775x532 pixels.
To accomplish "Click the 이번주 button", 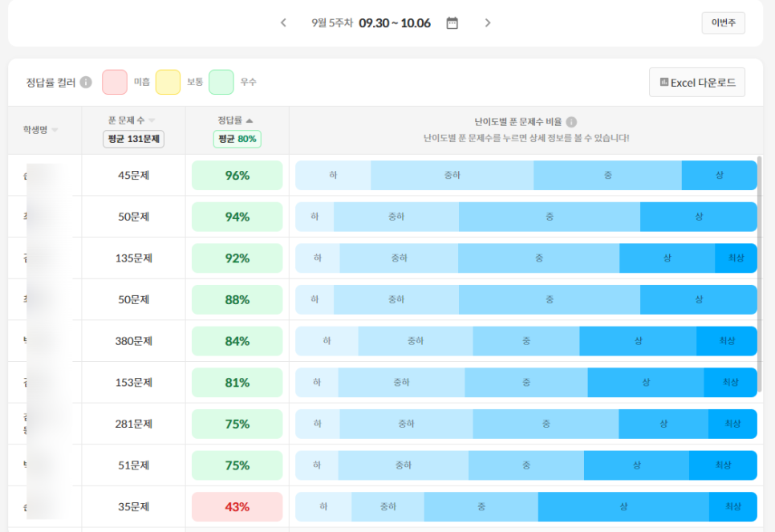I will tap(723, 22).
